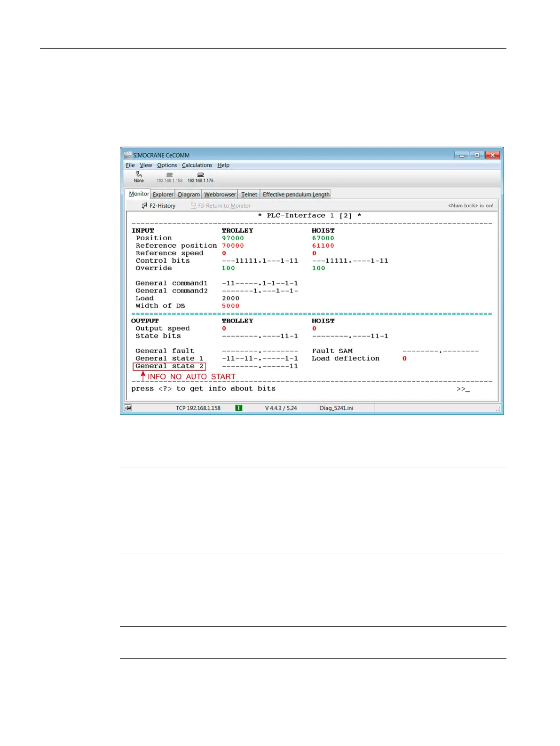Click hoist Position value 67000

pos(323,238)
